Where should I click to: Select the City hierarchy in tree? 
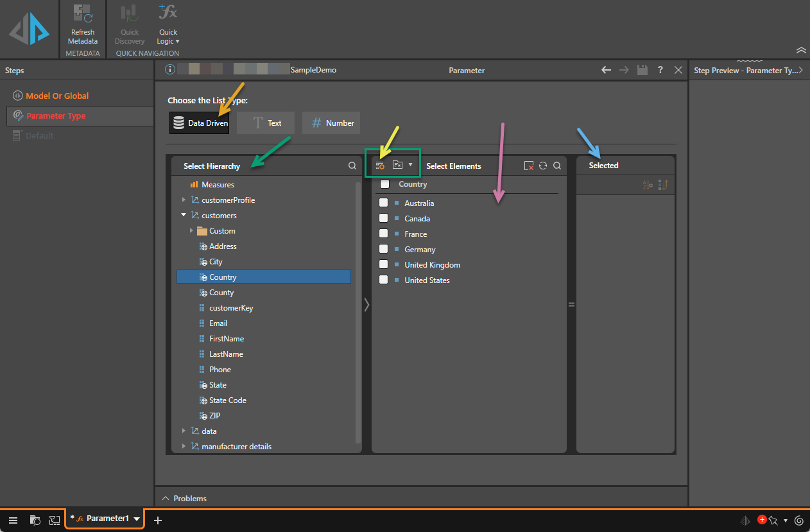click(216, 262)
